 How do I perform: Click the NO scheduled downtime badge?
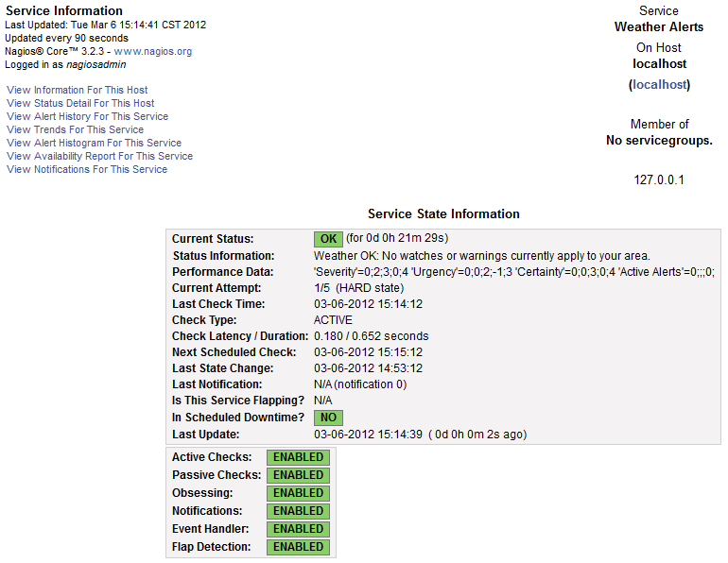328,418
